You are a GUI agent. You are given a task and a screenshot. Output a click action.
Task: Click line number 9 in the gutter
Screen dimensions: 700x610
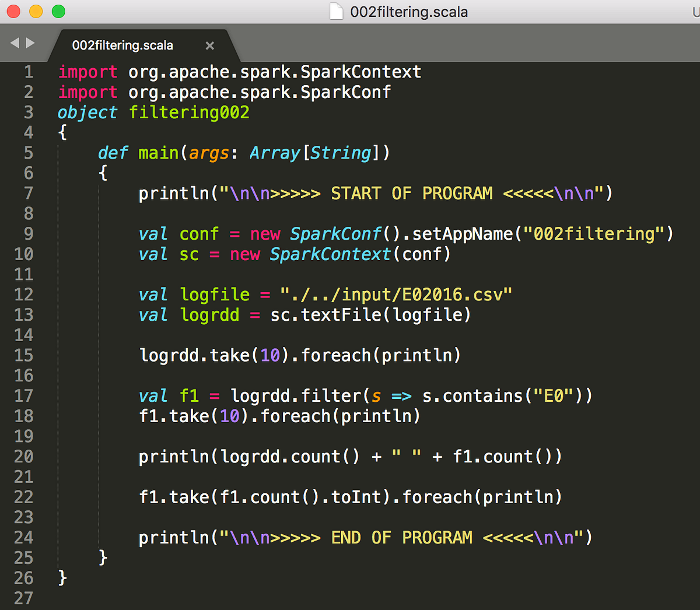click(x=28, y=233)
